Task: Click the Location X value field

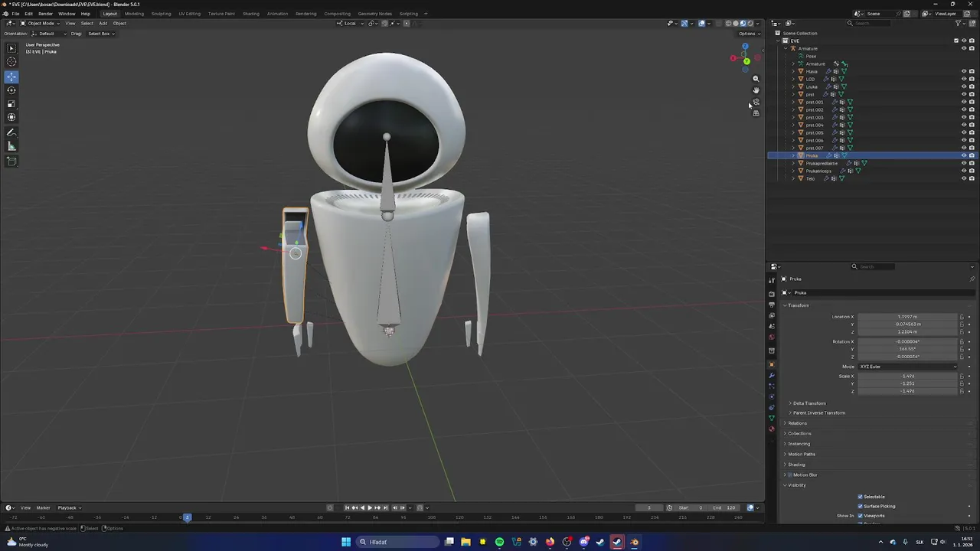Action: (908, 317)
